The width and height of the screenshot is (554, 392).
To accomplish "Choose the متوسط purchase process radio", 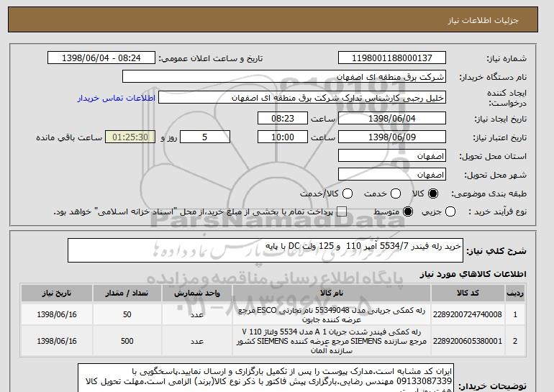I will tap(408, 211).
